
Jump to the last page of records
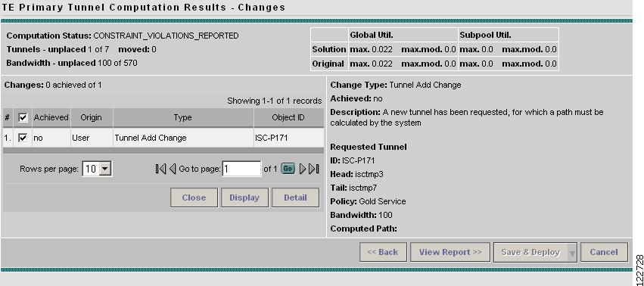point(314,169)
